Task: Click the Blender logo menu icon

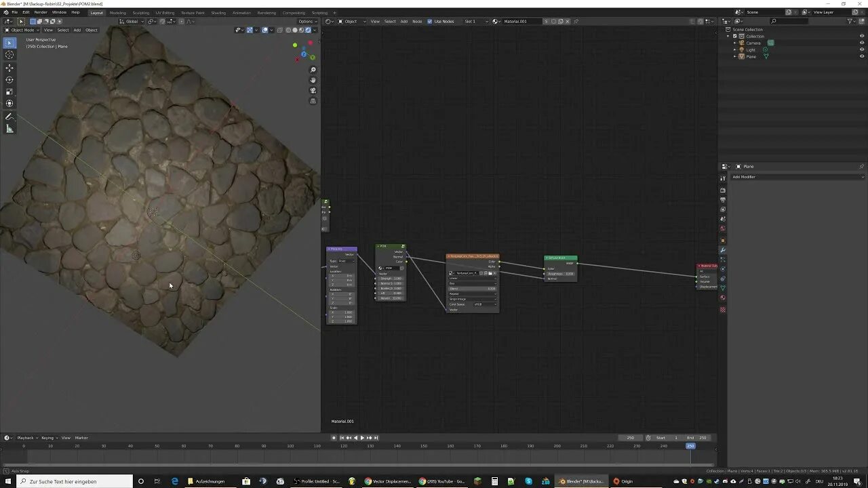Action: [x=5, y=12]
